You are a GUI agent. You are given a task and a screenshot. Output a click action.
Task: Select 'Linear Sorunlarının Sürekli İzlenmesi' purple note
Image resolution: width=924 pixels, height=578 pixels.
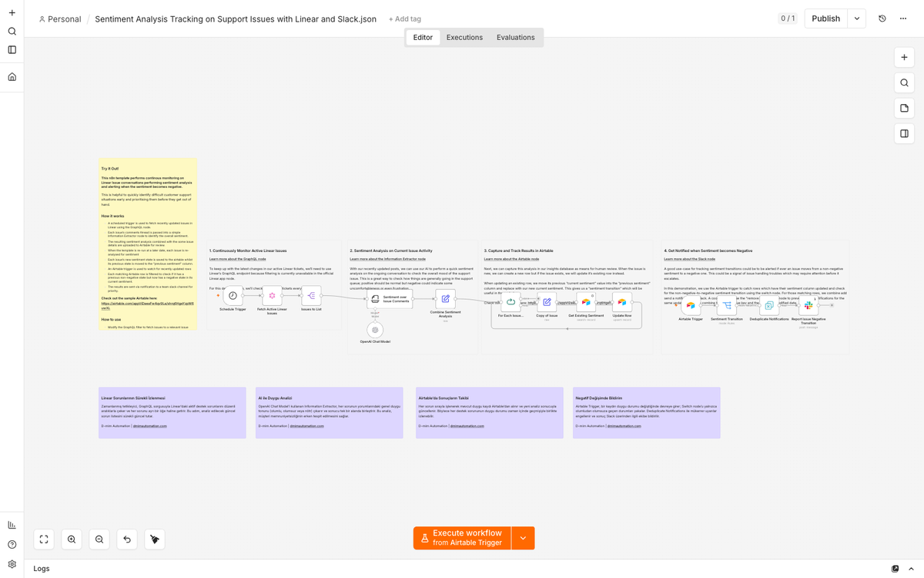(172, 413)
